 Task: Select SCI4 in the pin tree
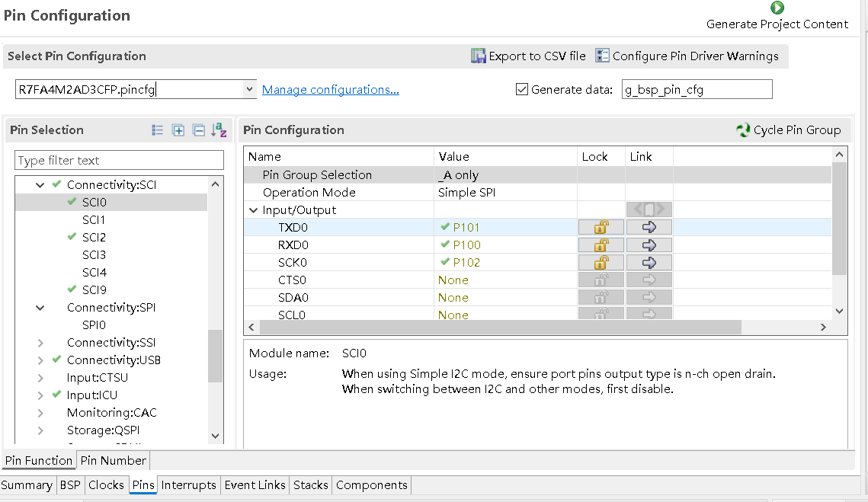(x=94, y=273)
